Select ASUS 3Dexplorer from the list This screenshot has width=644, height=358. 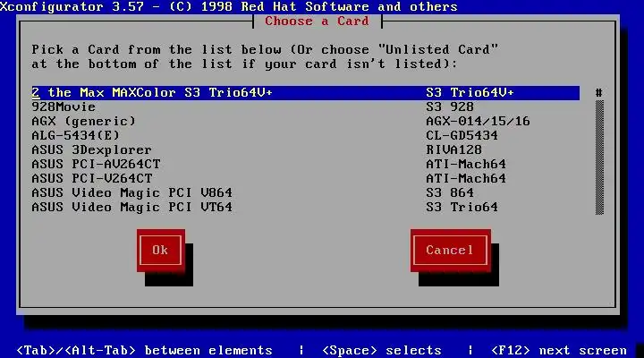[x=306, y=150]
